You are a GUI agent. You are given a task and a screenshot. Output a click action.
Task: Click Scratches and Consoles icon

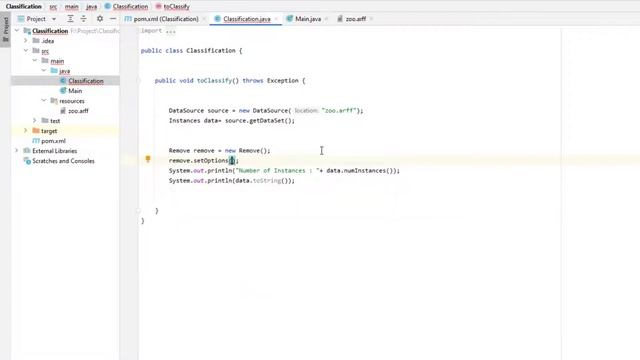27,161
